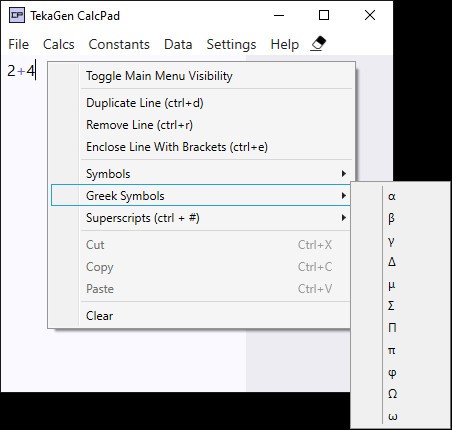Open the Constants menu
This screenshot has height=430, width=452.
[119, 44]
